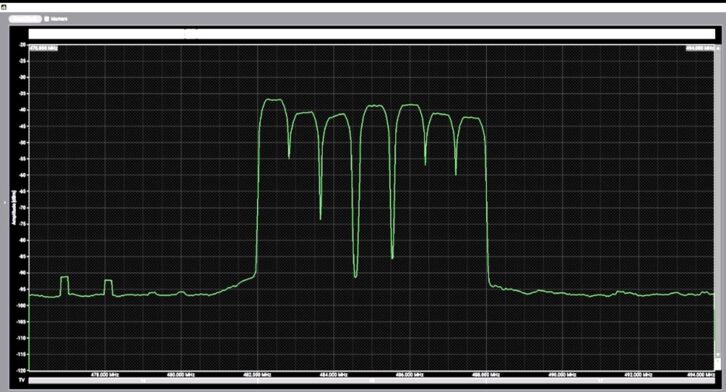The height and width of the screenshot is (392, 726).
Task: Click the small up arrow at plot's top right
Action: pos(718,48)
